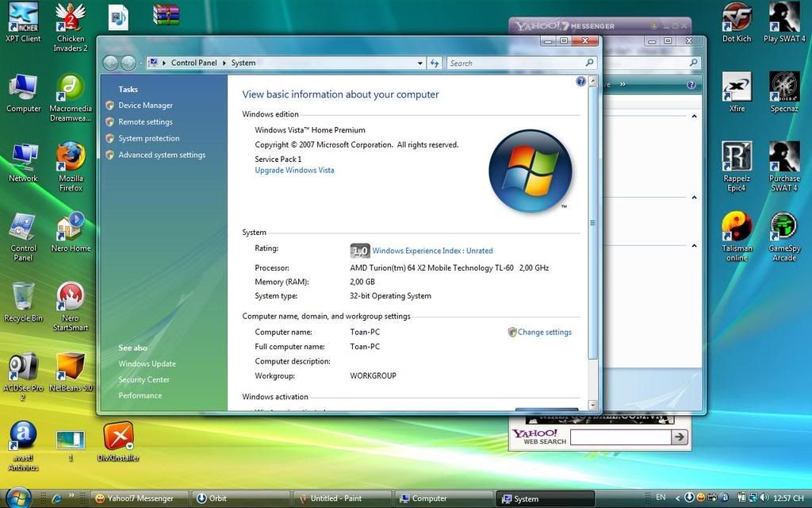This screenshot has width=812, height=508.
Task: Click the System window help icon
Action: click(580, 82)
